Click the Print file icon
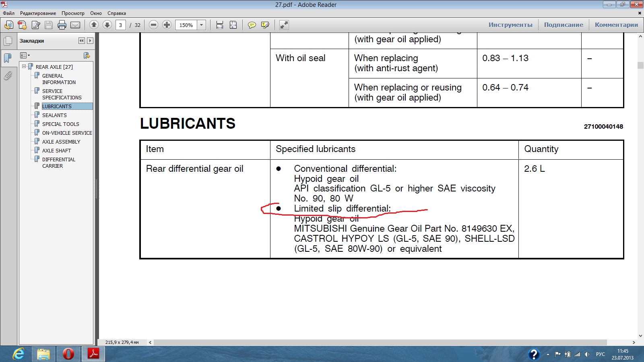The height and width of the screenshot is (362, 644). click(62, 25)
